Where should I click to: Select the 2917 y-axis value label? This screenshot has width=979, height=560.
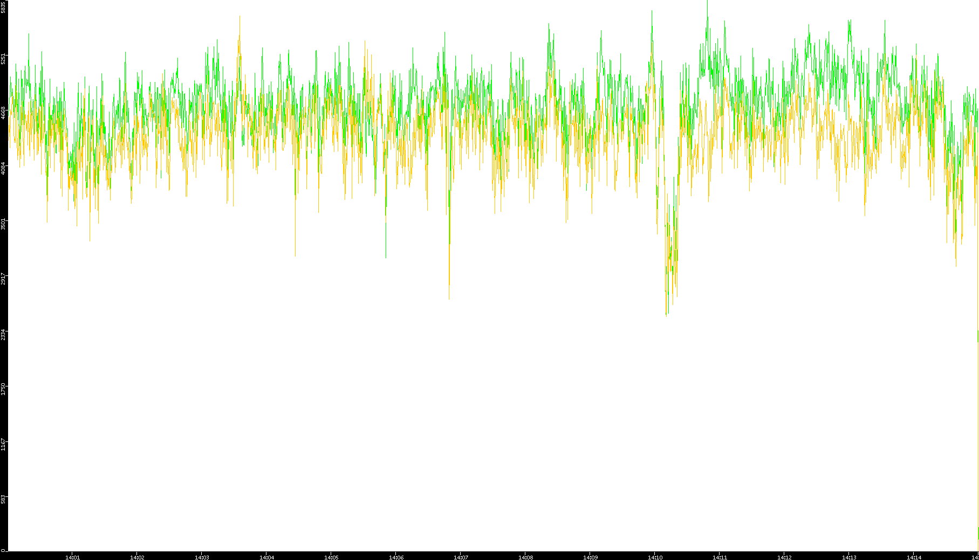(3, 279)
